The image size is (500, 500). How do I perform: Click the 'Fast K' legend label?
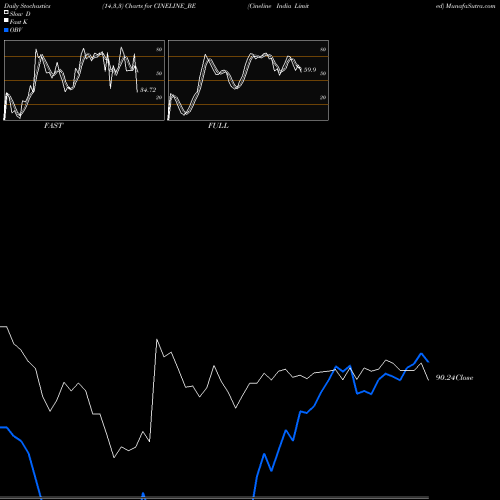[19, 22]
